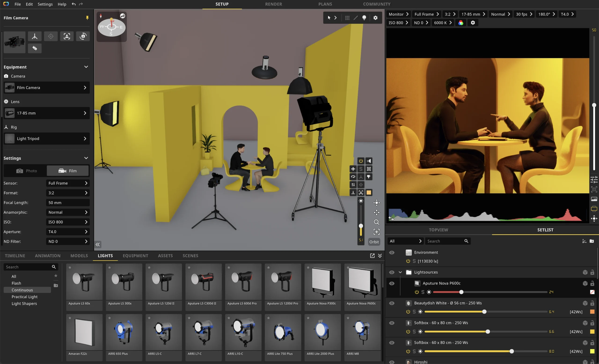
Task: Switch to the RENDER tab
Action: (x=274, y=4)
